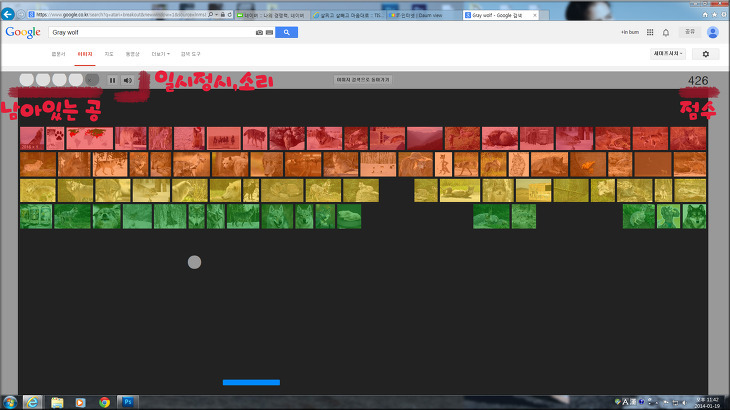The width and height of the screenshot is (730, 410).
Task: Pause the Breakout game
Action: tap(112, 80)
